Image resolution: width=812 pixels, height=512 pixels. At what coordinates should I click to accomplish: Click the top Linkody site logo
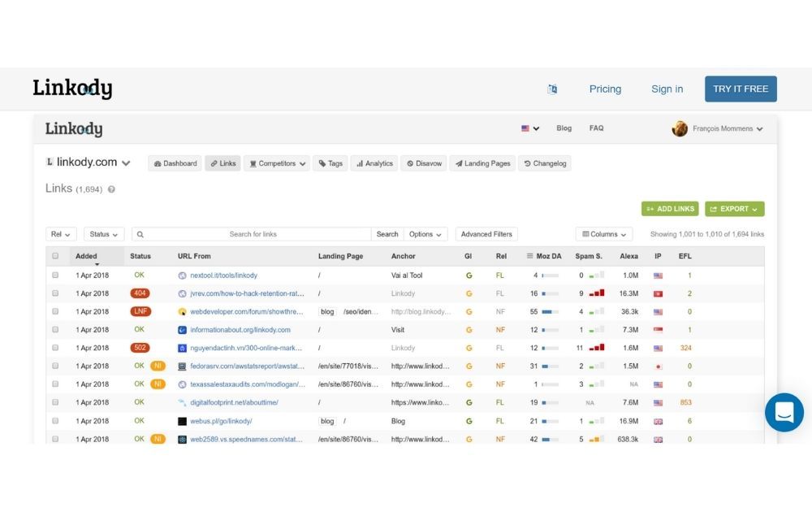coord(72,89)
